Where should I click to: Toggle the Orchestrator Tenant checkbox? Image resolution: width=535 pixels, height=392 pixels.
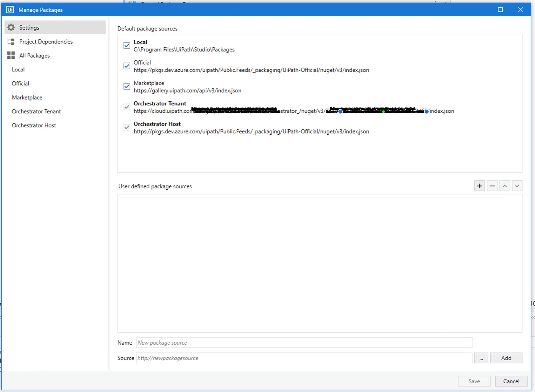tap(127, 107)
